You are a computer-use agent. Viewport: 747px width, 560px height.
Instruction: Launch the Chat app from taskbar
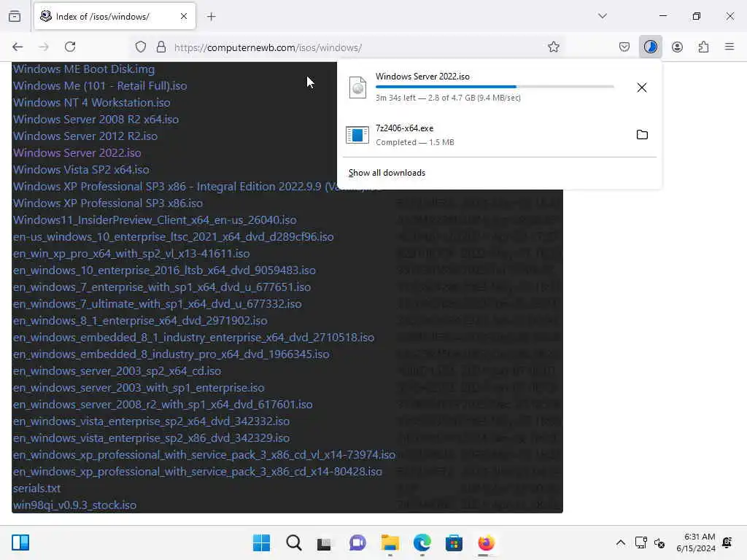[x=357, y=542]
